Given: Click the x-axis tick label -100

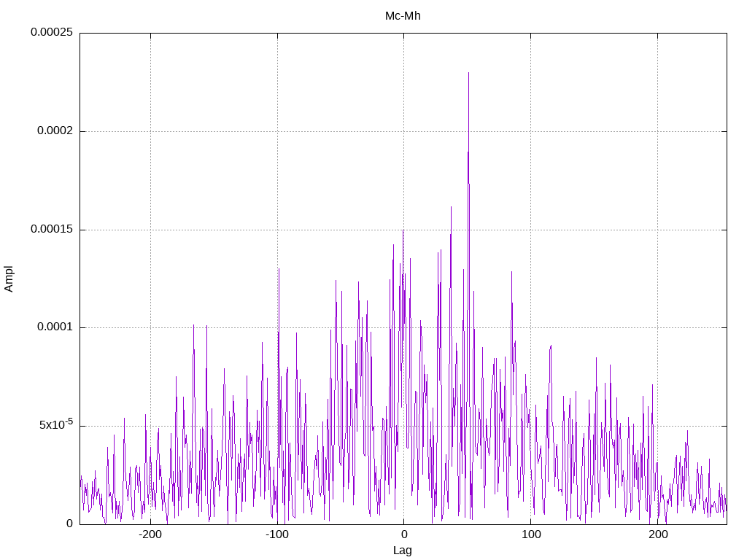Looking at the screenshot, I should 276,534.
